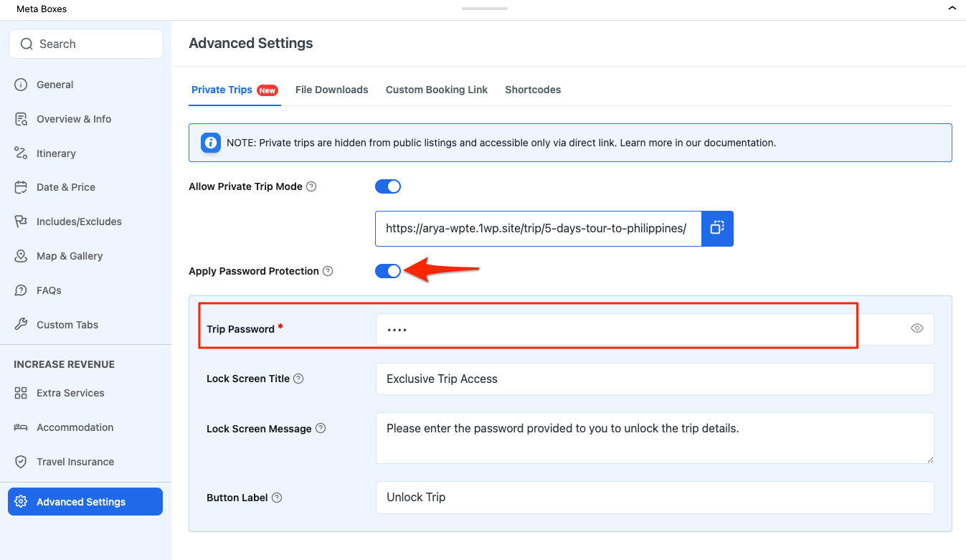Select the Shortcodes tab

(x=532, y=90)
